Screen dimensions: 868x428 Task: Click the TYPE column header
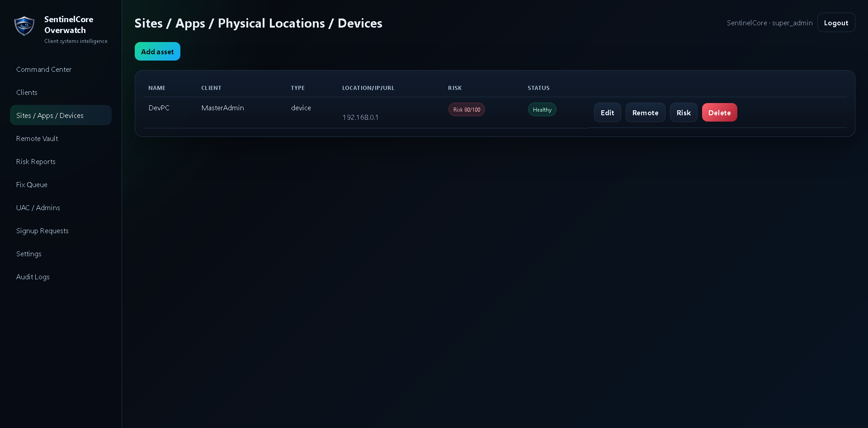tap(297, 88)
